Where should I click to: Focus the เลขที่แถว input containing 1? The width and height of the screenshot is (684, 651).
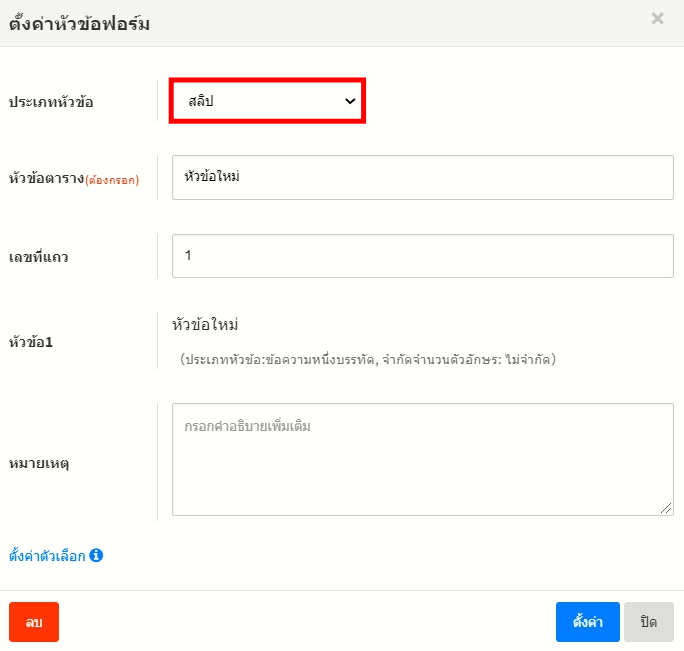click(422, 256)
